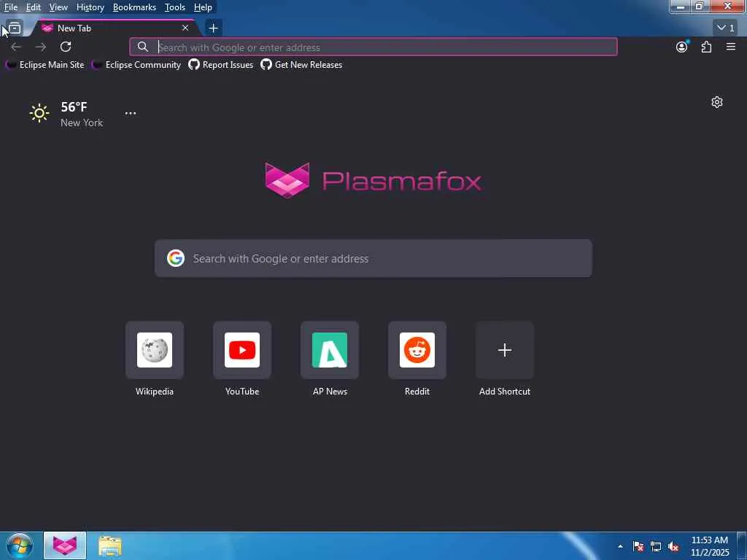The height and width of the screenshot is (560, 747).
Task: Open the Edit menu
Action: pyautogui.click(x=33, y=7)
